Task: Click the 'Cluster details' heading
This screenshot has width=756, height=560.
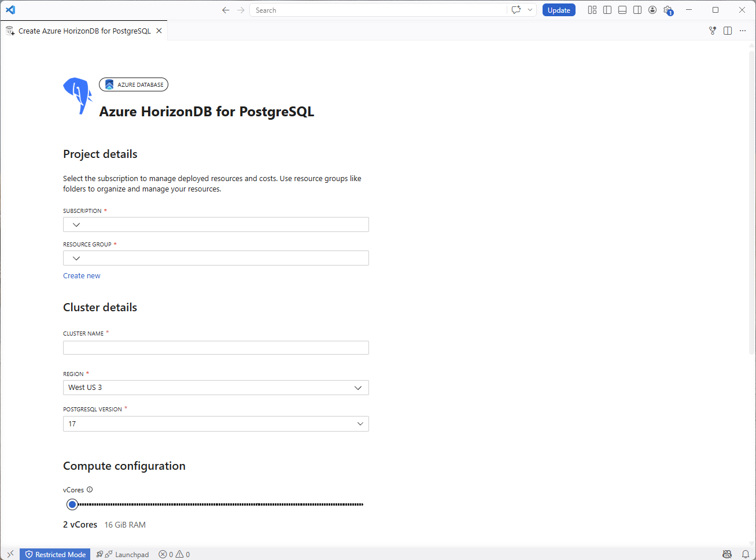Action: coord(100,307)
